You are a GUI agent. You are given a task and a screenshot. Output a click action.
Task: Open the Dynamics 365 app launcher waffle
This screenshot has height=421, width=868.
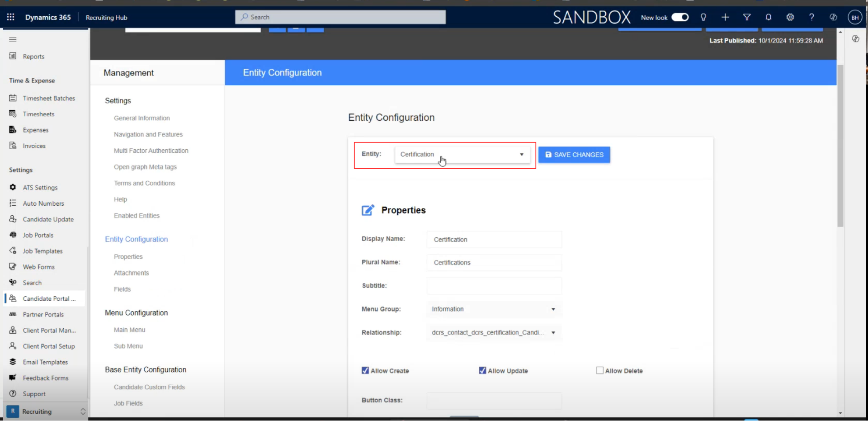pyautogui.click(x=11, y=17)
